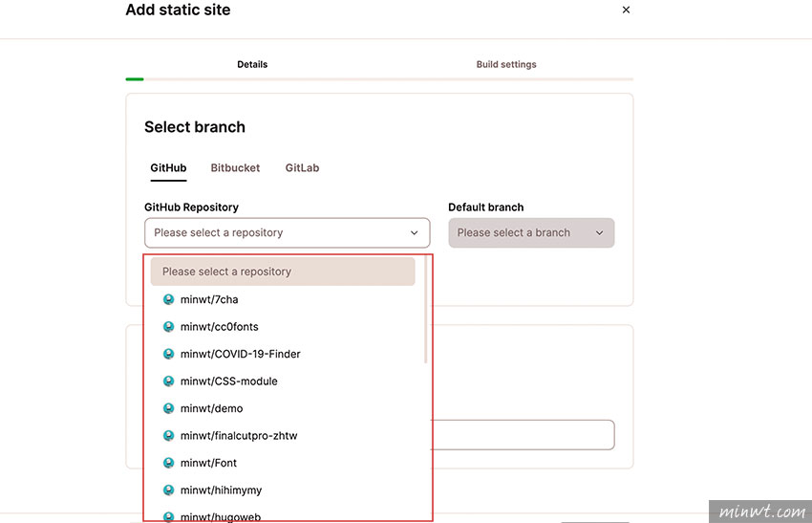Viewport: 812px width, 523px height.
Task: Click the avatar icon beside minwt/demo
Action: pyautogui.click(x=168, y=408)
